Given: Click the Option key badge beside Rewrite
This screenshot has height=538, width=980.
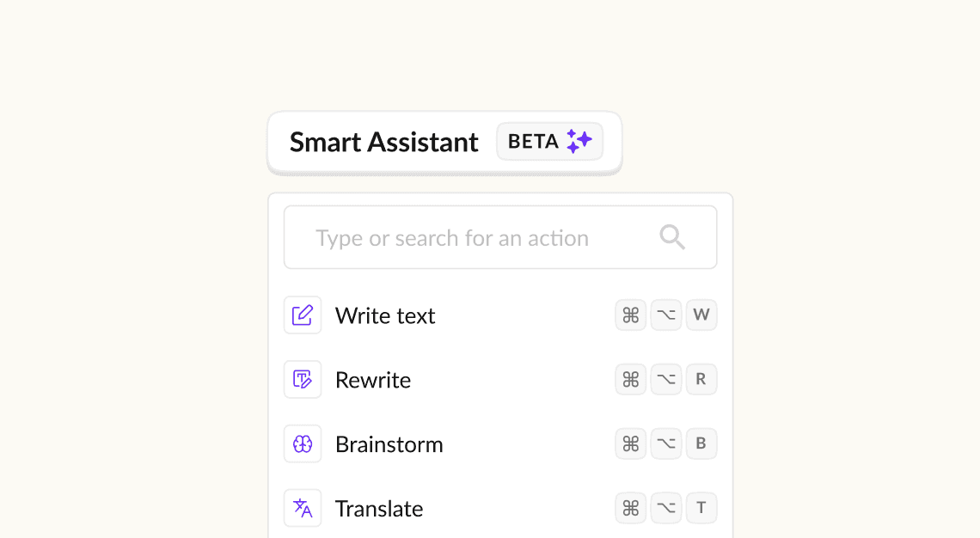Looking at the screenshot, I should 665,379.
